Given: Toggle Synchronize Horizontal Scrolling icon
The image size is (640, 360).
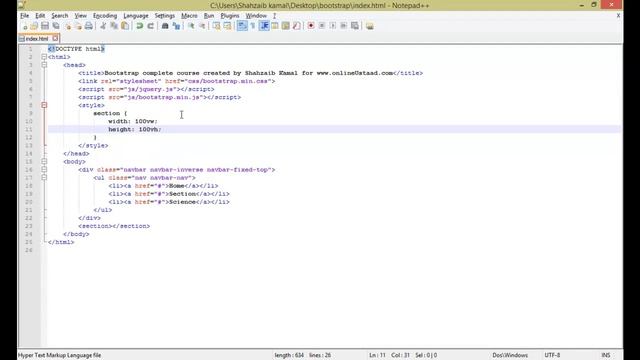Looking at the screenshot, I should coord(227,26).
